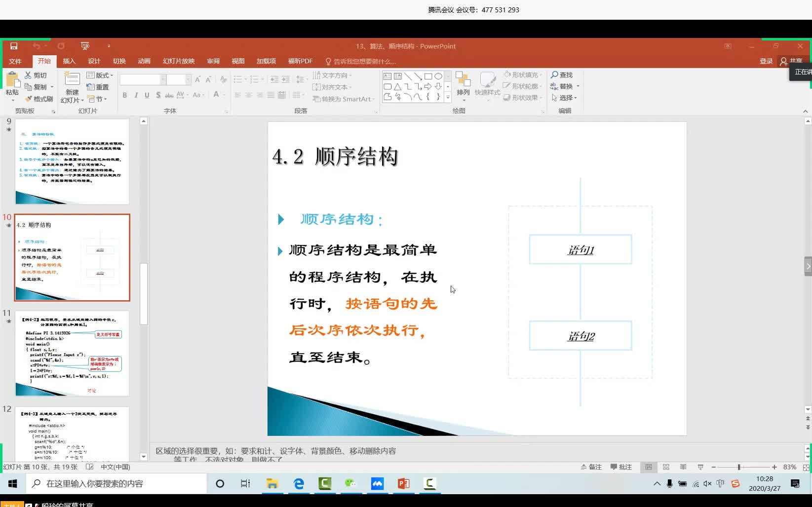
Task: Select the 备注 (Notes) icon in status bar
Action: (x=591, y=467)
